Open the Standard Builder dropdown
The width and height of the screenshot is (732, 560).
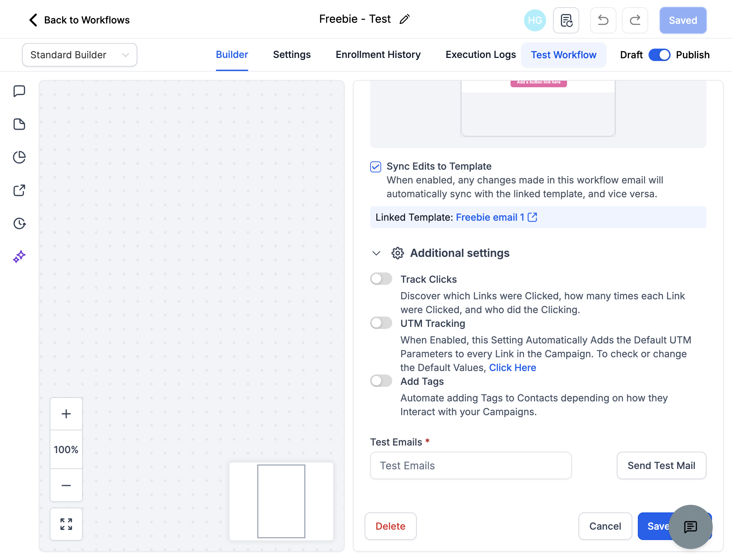[x=80, y=55]
